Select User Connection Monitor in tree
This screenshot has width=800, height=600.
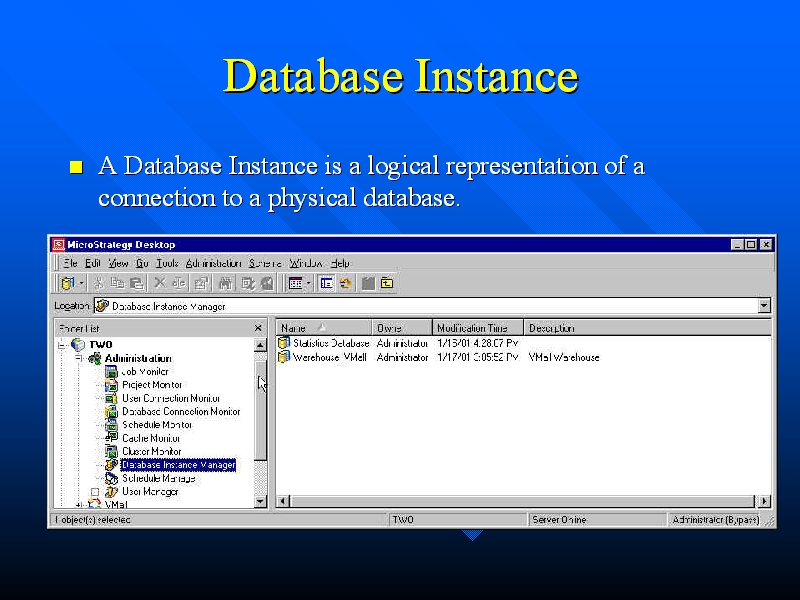(170, 398)
